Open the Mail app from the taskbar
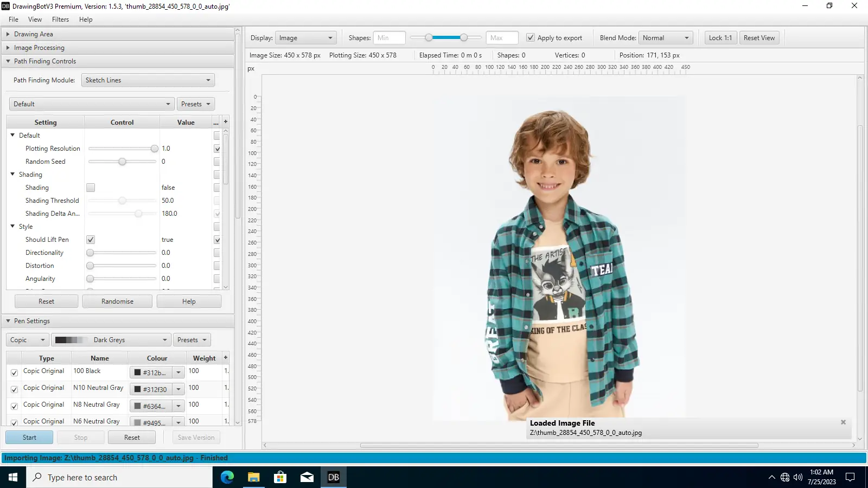The height and width of the screenshot is (488, 868). pos(307,477)
